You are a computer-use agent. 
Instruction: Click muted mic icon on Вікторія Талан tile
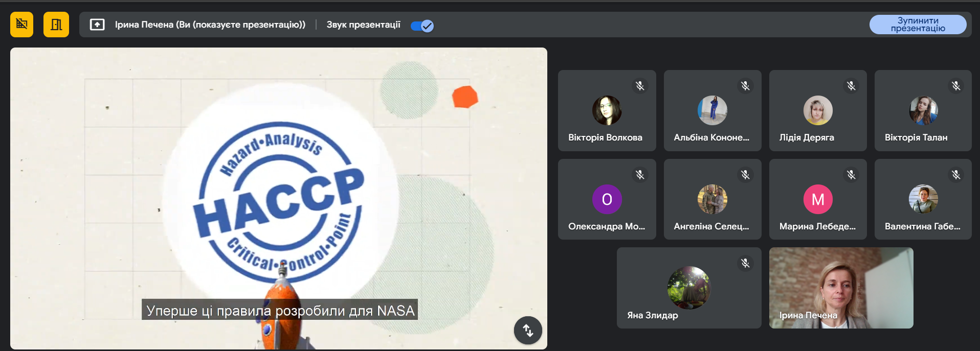pyautogui.click(x=956, y=86)
